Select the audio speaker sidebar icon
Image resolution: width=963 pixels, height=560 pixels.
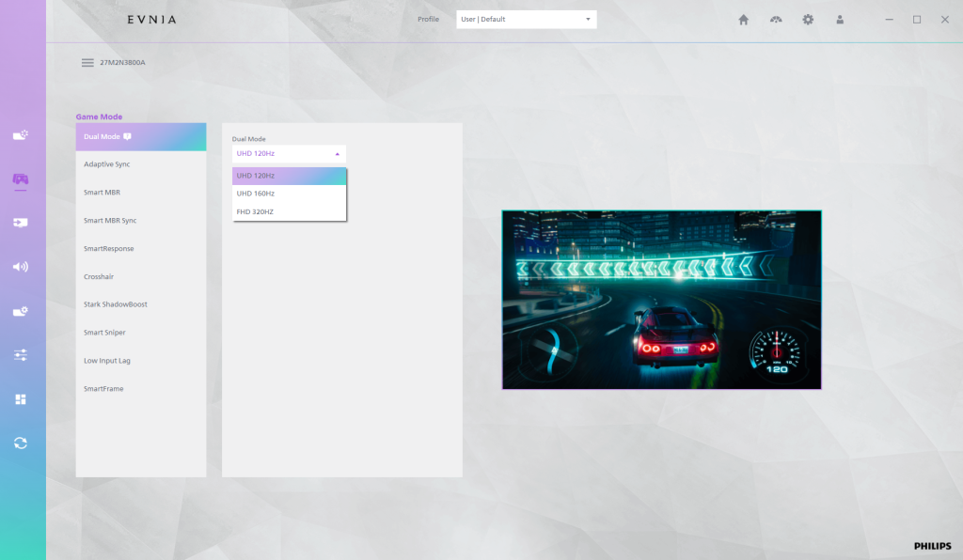(x=21, y=267)
